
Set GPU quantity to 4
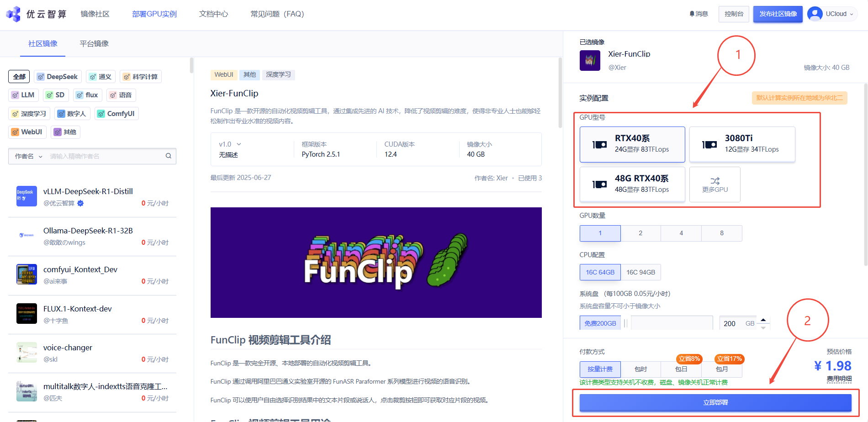(681, 233)
